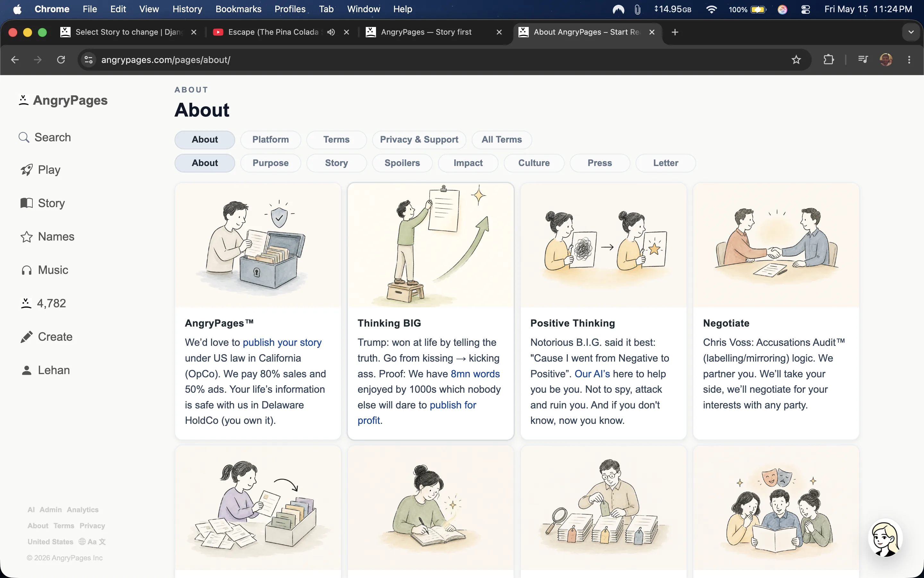The image size is (924, 578).
Task: Open the AI assistant avatar chat bubble
Action: (x=885, y=538)
